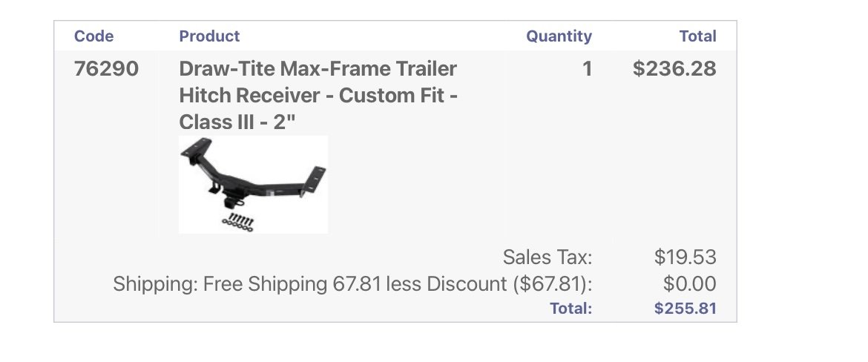This screenshot has height=362, width=868.
Task: Click the Class III - 2" text line
Action: point(237,122)
